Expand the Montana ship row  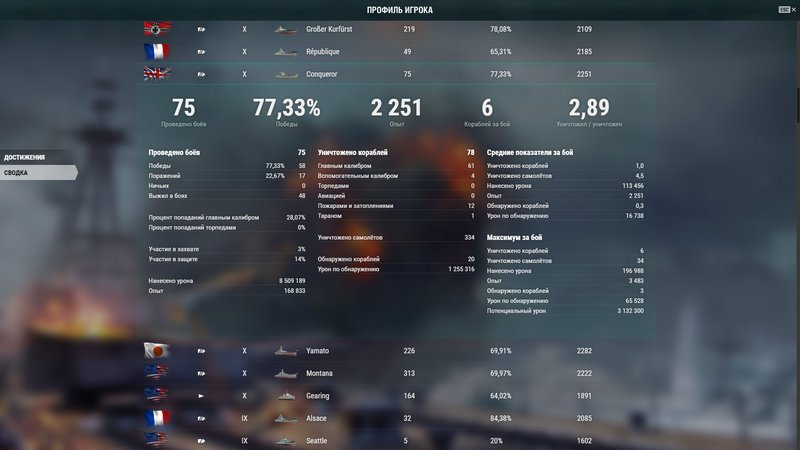click(396, 373)
